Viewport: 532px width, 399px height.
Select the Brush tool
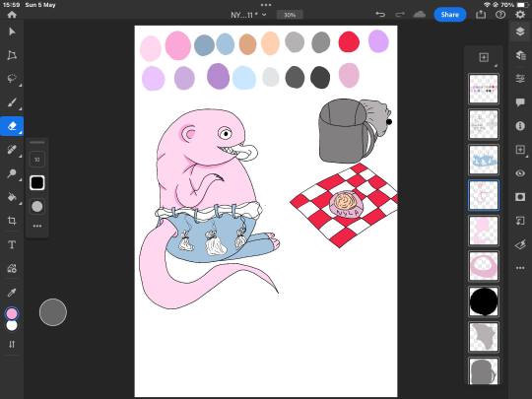pyautogui.click(x=12, y=102)
